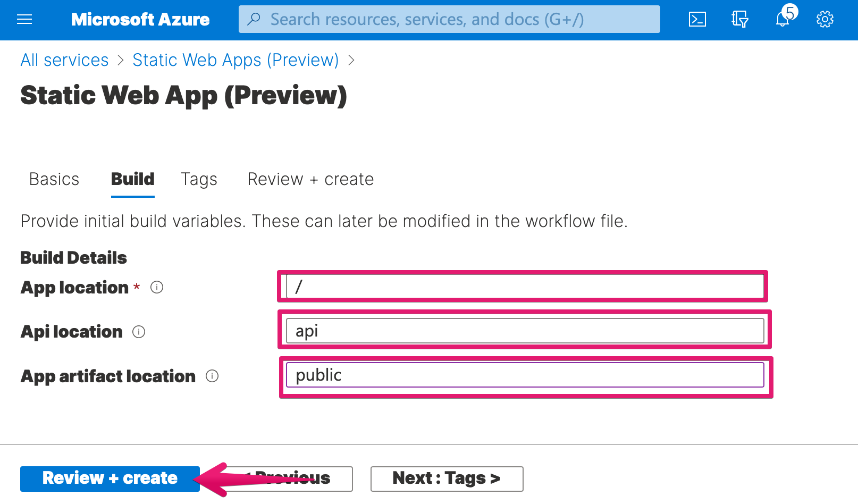Screen dimensions: 858x504
Task: Focus the App location field
Action: click(525, 287)
